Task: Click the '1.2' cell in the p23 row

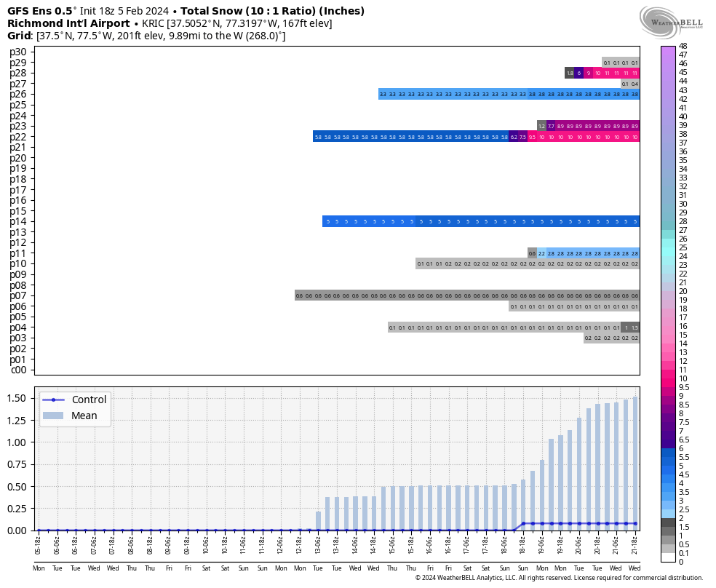Action: coord(541,126)
